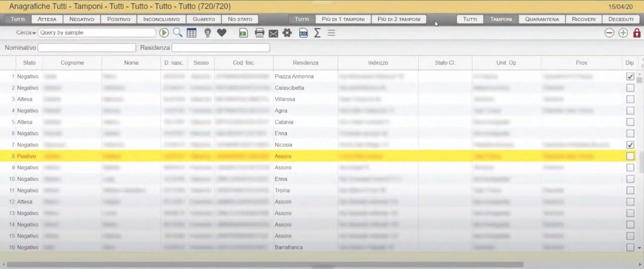Select the Tamponi view button
The width and height of the screenshot is (644, 269).
coord(501,19)
